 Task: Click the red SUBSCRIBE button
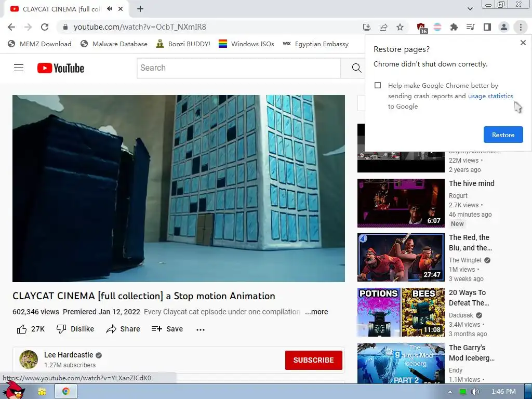click(x=313, y=360)
